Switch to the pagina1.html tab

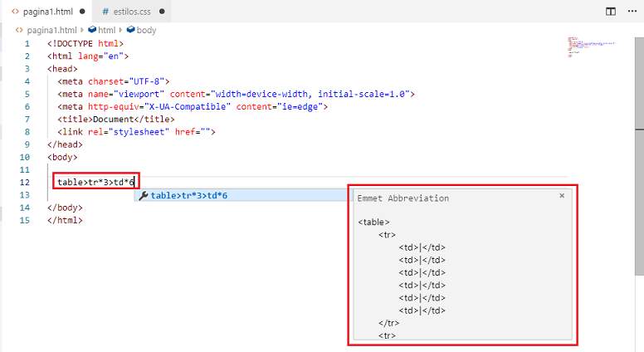tap(48, 12)
